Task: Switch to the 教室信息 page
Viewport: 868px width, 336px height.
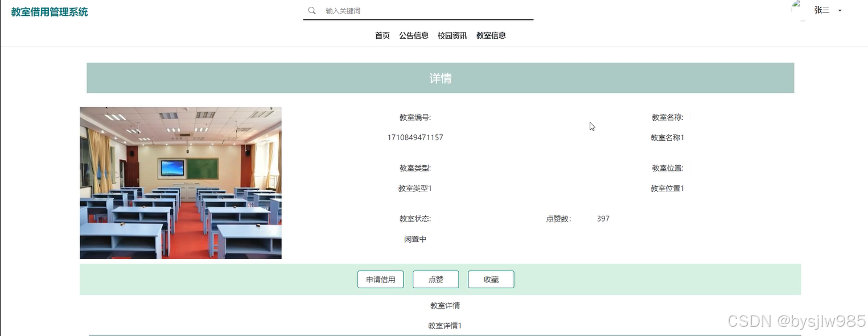Action: pyautogui.click(x=491, y=35)
